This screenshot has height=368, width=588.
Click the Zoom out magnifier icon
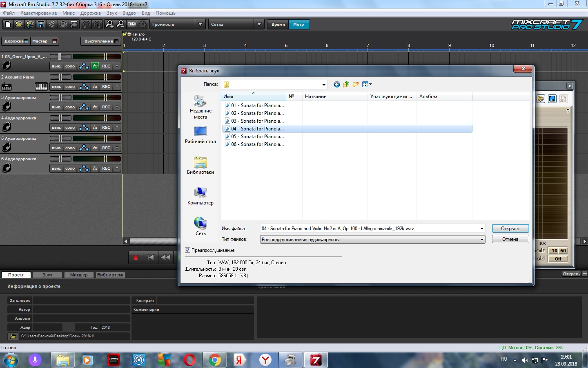point(120,25)
